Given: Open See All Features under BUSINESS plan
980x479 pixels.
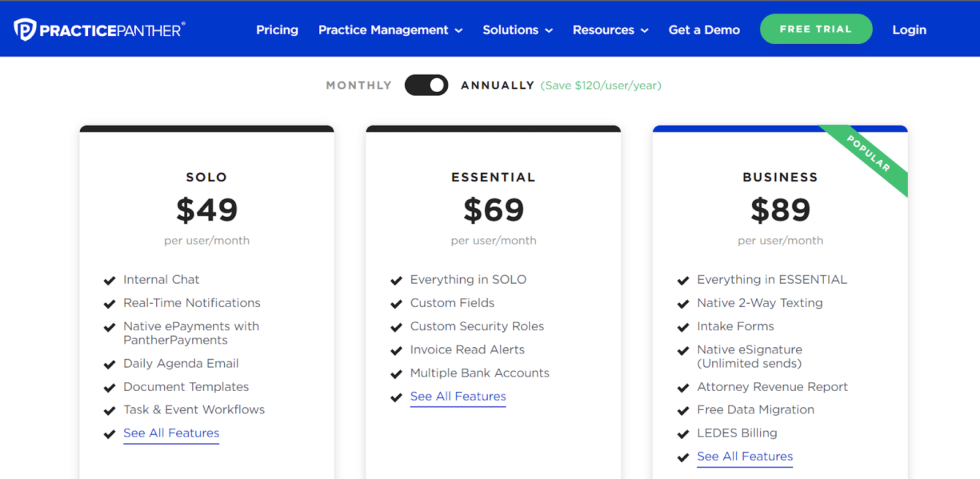Looking at the screenshot, I should pos(744,456).
